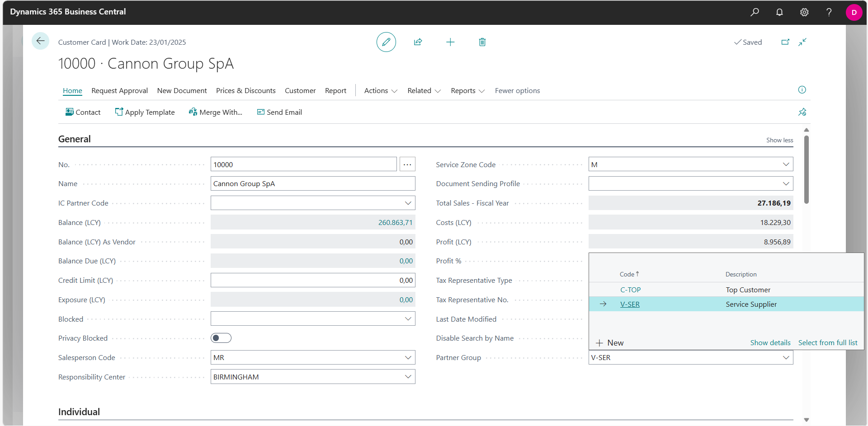
Task: Click the search magnifier icon
Action: (x=755, y=12)
